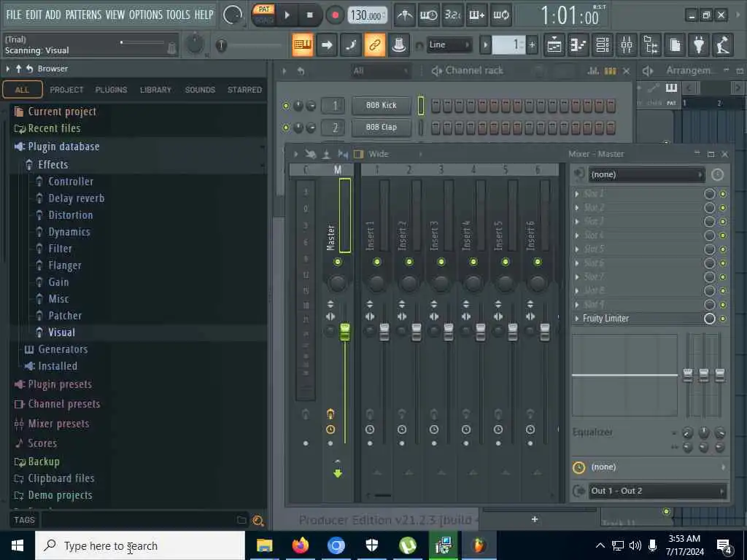Click Channel rack step/piano roll view icon
Image resolution: width=747 pixels, height=560 pixels.
[610, 71]
